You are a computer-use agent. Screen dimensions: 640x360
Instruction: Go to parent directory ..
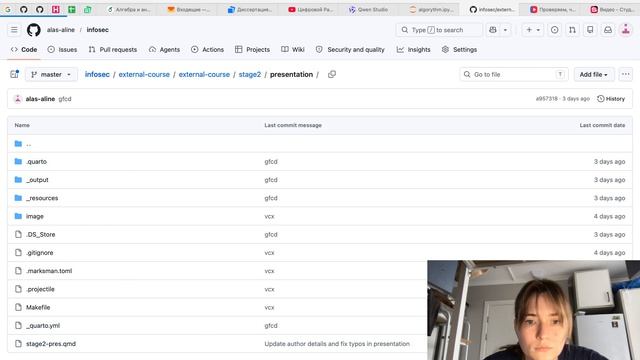pos(29,144)
